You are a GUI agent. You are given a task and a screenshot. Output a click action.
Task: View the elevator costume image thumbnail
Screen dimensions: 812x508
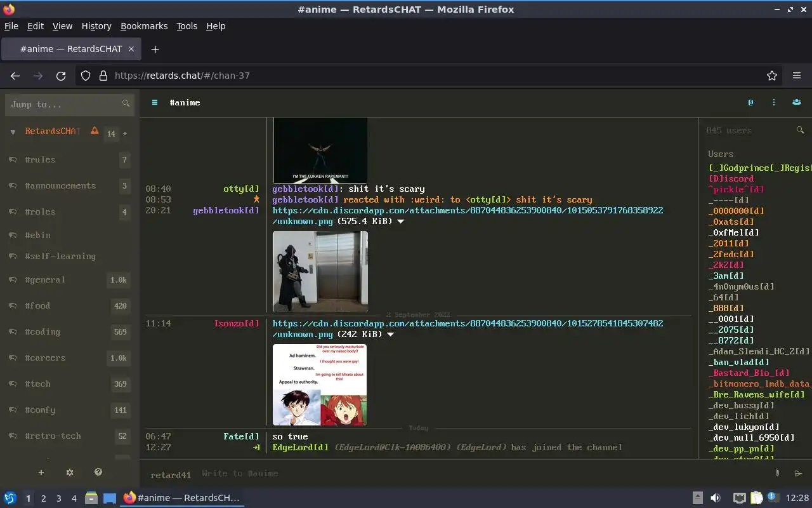click(320, 272)
